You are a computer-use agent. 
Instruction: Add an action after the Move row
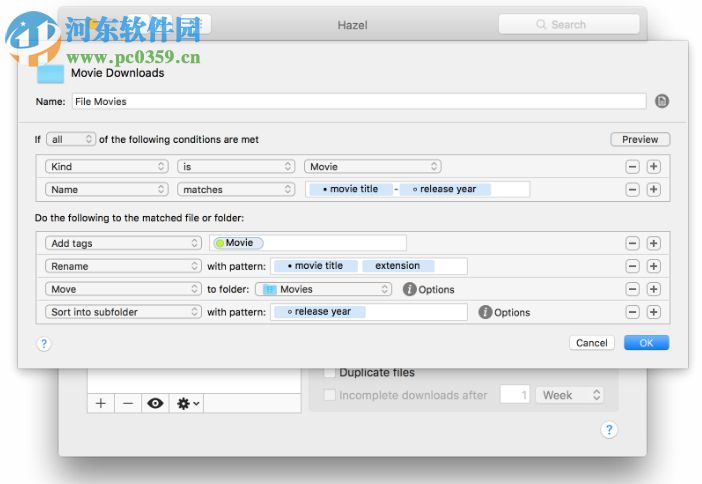coord(653,289)
